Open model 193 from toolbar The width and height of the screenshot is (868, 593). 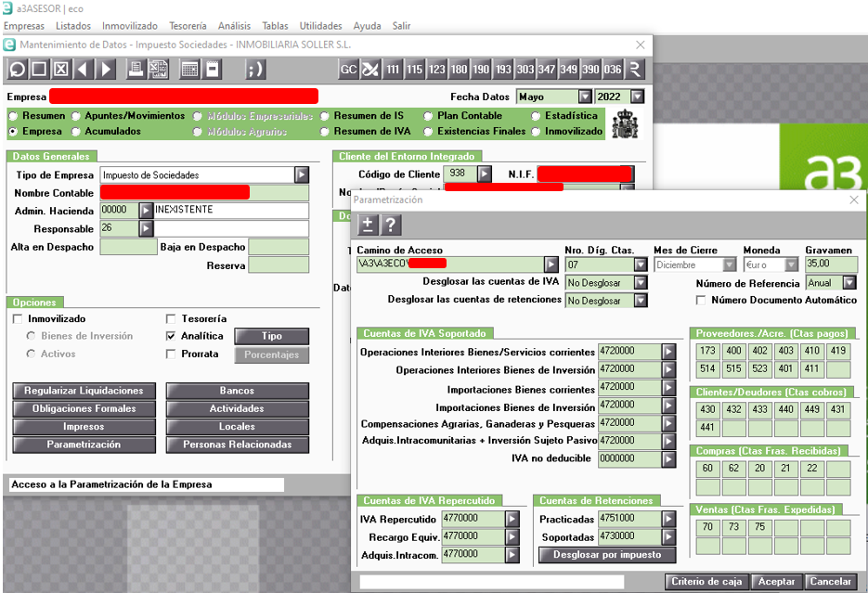[503, 70]
